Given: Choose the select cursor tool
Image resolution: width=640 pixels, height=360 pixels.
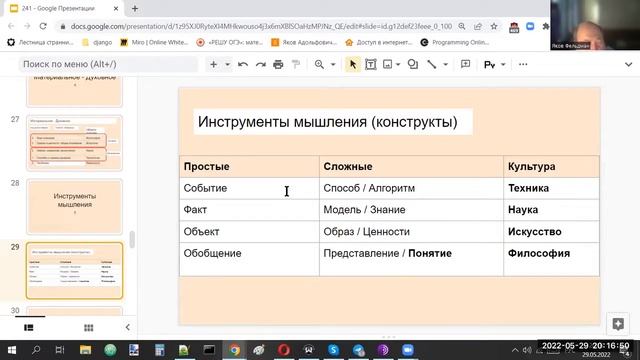Looking at the screenshot, I should pos(353,64).
